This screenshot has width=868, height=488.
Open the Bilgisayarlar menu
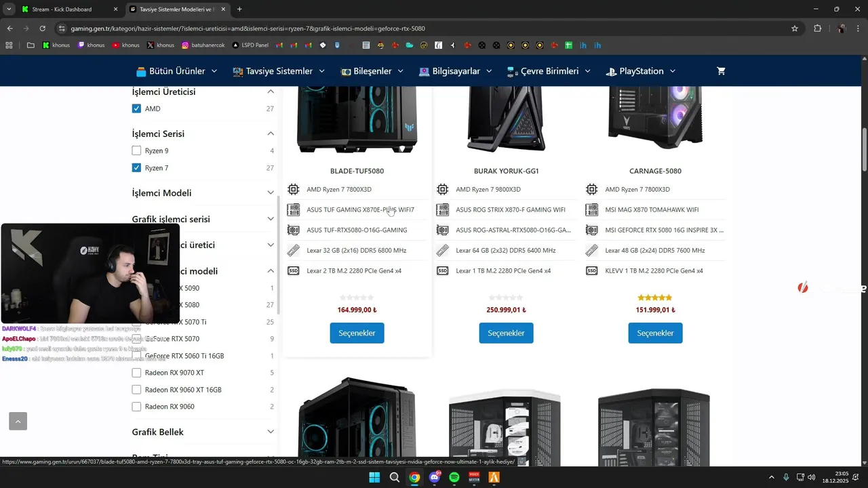pyautogui.click(x=456, y=71)
